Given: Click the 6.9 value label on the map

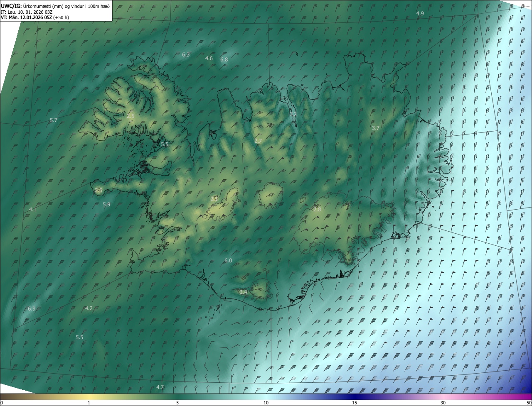Looking at the screenshot, I should tap(32, 309).
